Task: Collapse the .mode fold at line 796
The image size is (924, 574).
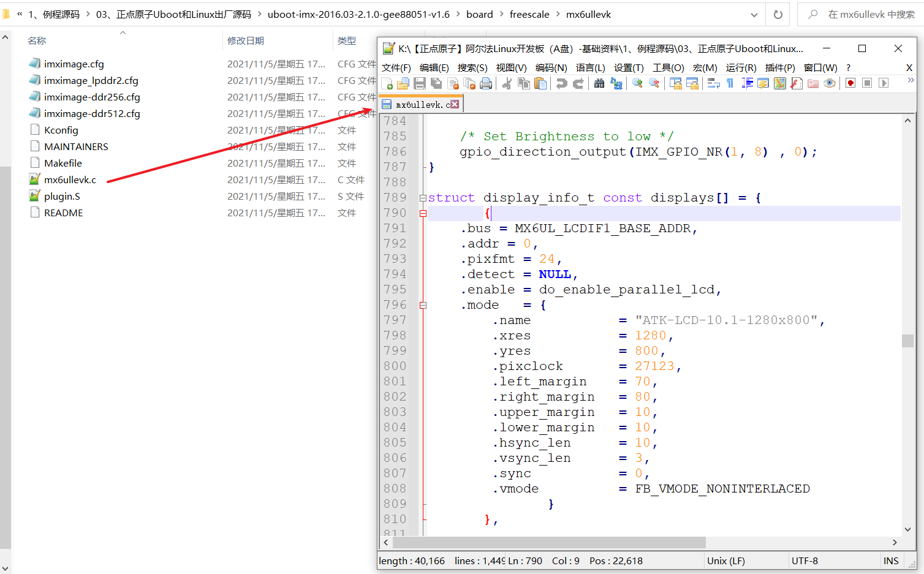Action: pyautogui.click(x=423, y=305)
